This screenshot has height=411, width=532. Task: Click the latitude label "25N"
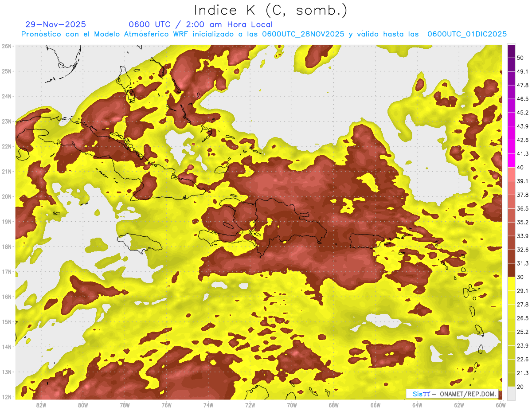click(x=6, y=71)
